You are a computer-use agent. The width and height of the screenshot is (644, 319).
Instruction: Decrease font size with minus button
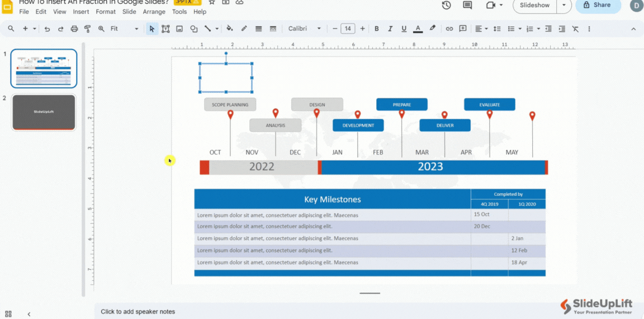click(335, 29)
